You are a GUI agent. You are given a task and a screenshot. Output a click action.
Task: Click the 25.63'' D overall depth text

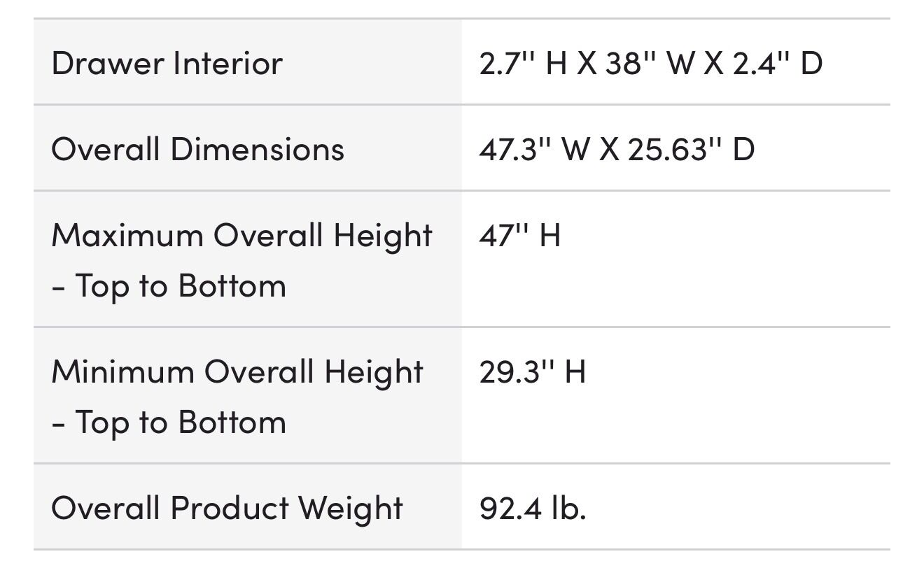coord(691,149)
